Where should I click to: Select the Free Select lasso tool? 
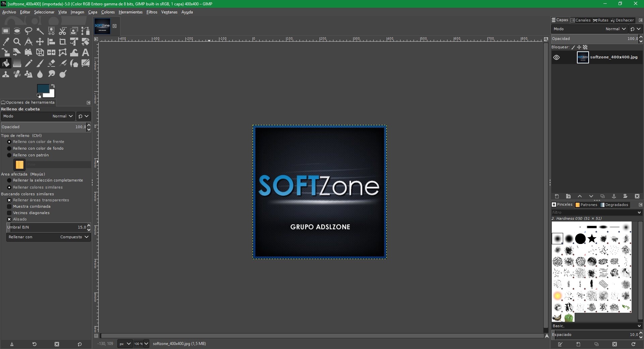pos(29,31)
